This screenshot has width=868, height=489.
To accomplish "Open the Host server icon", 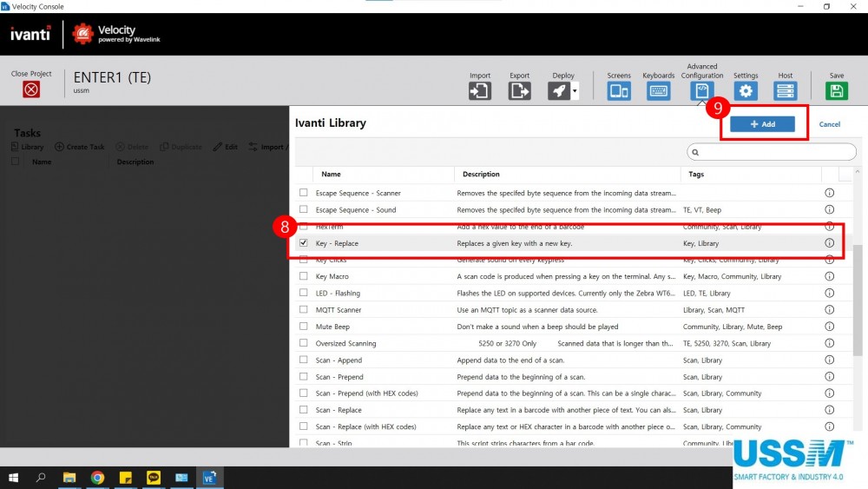I will tap(785, 91).
